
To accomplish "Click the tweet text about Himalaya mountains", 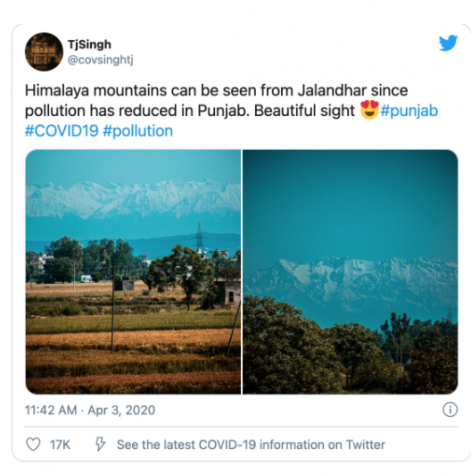I will tap(231, 110).
